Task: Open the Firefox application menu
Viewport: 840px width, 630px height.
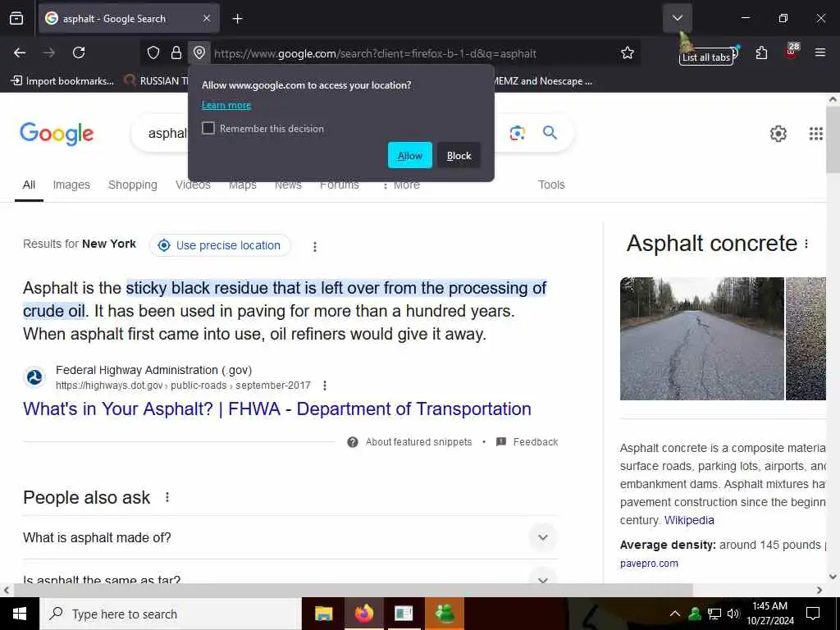Action: pos(820,52)
